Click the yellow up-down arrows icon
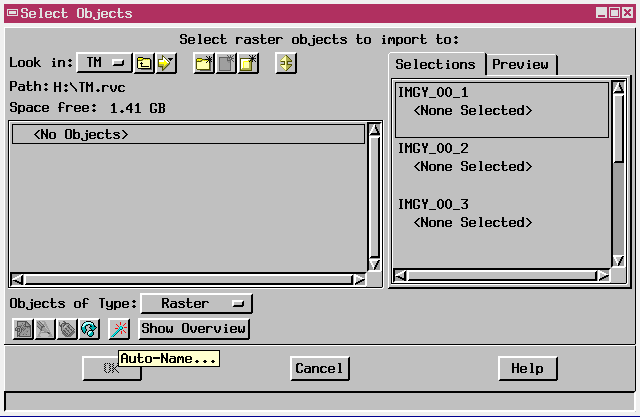Image resolution: width=640 pixels, height=417 pixels. [x=287, y=63]
